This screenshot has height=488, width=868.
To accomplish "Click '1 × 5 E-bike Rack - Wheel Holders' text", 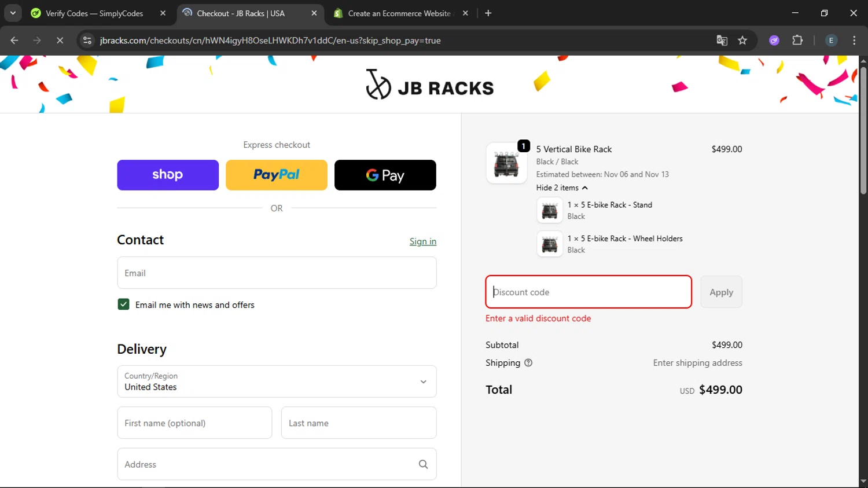I will (625, 239).
